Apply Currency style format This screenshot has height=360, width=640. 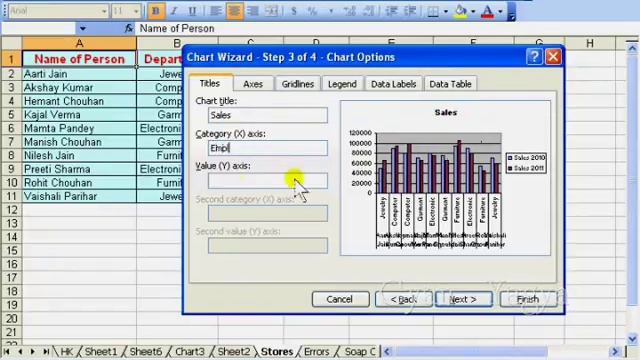click(293, 11)
